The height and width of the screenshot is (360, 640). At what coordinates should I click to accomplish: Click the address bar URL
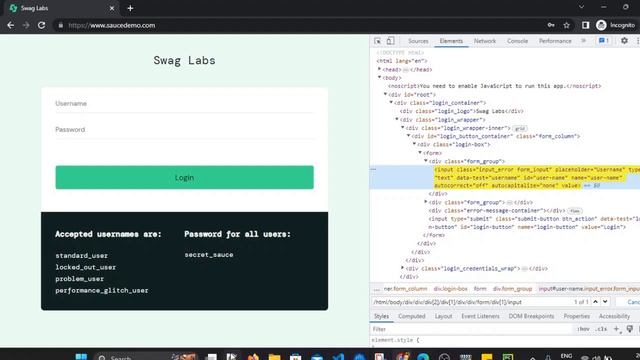click(x=112, y=25)
